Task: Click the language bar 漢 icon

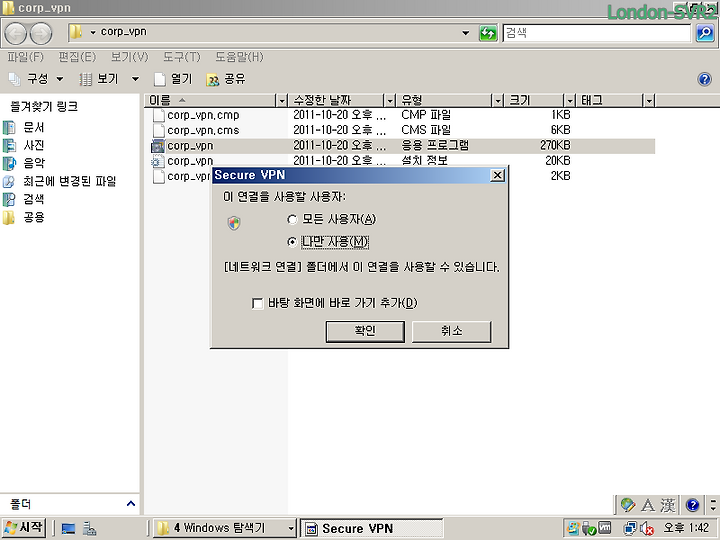Action: [668, 505]
